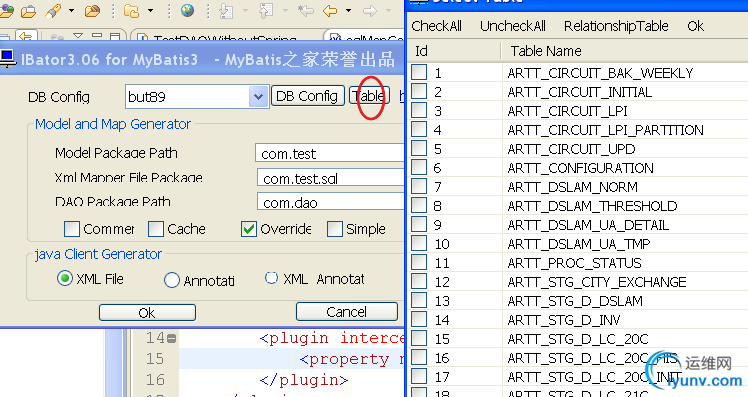Click the Table Name column header
748x397 pixels.
coord(625,51)
